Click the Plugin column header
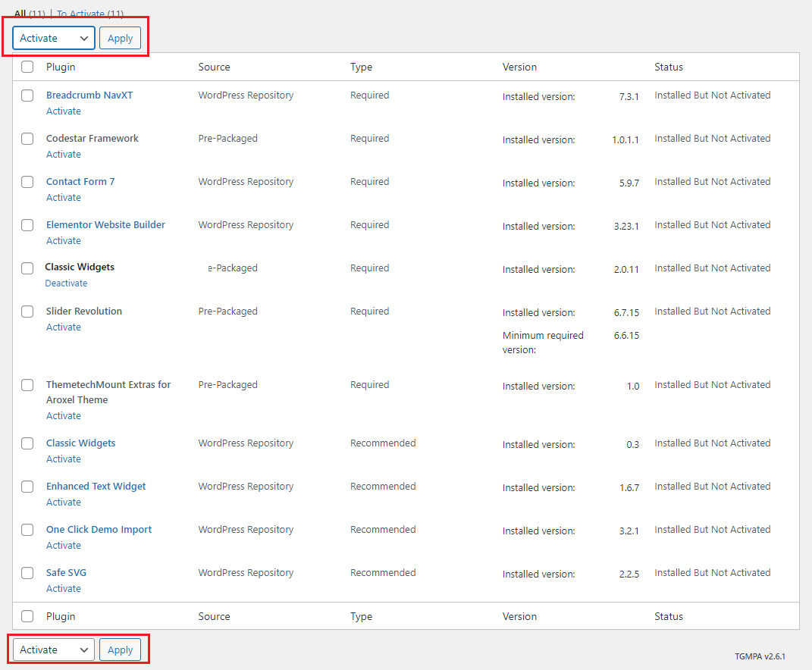Screen dimensions: 812x670 pos(61,67)
